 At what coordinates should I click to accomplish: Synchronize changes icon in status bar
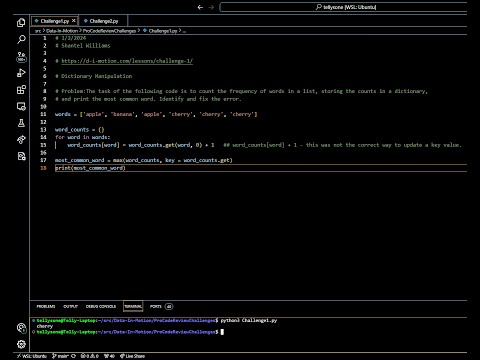[73, 356]
